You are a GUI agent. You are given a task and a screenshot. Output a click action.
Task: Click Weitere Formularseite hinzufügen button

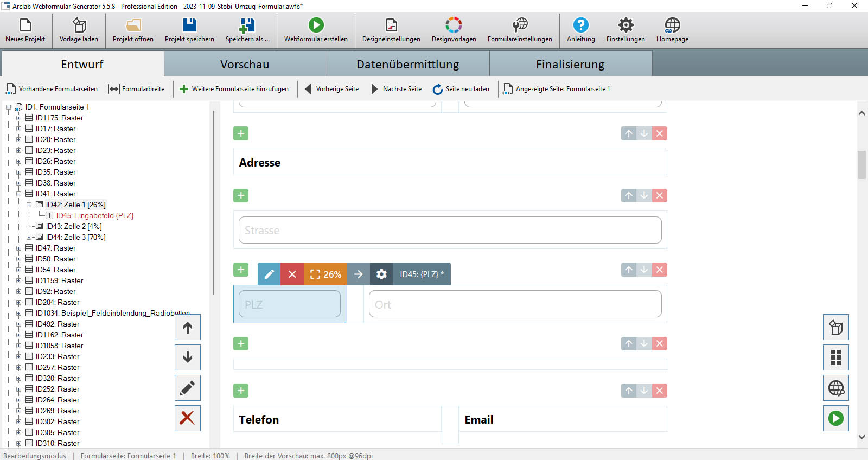click(x=234, y=89)
